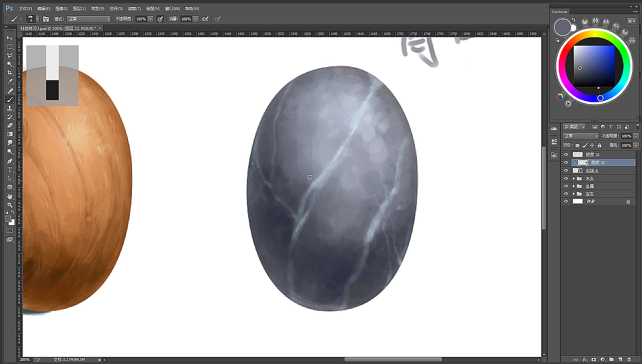Change screen mode from the toolbox
642x364 pixels.
point(10,240)
